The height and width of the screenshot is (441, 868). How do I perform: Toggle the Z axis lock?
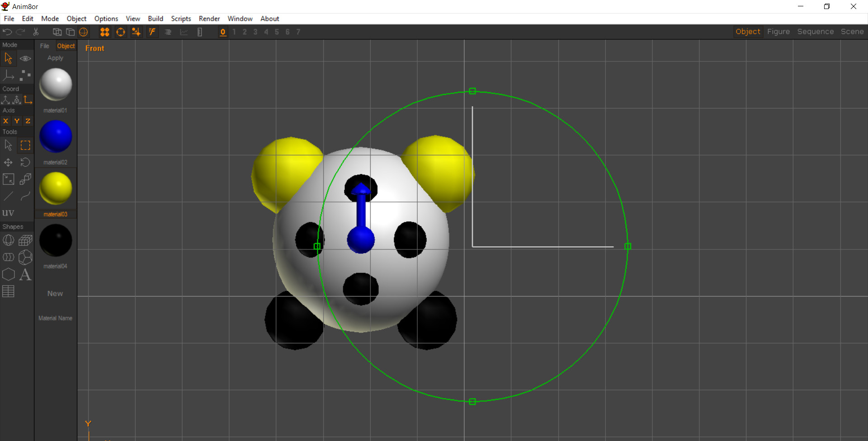click(28, 121)
